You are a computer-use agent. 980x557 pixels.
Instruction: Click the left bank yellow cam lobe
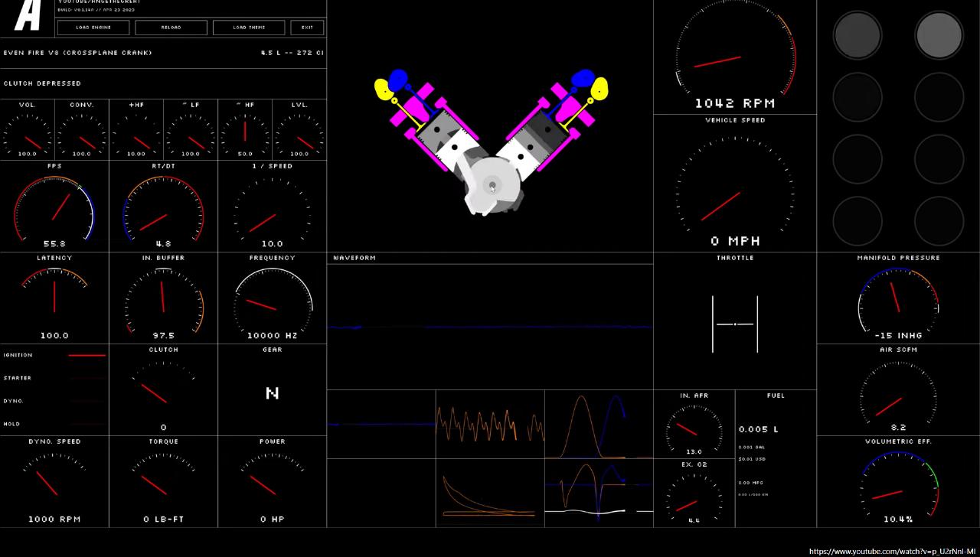(384, 90)
